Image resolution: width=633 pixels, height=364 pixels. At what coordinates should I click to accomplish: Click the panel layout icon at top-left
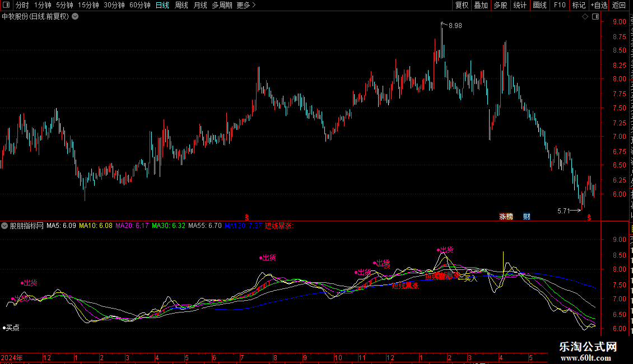pos(6,5)
